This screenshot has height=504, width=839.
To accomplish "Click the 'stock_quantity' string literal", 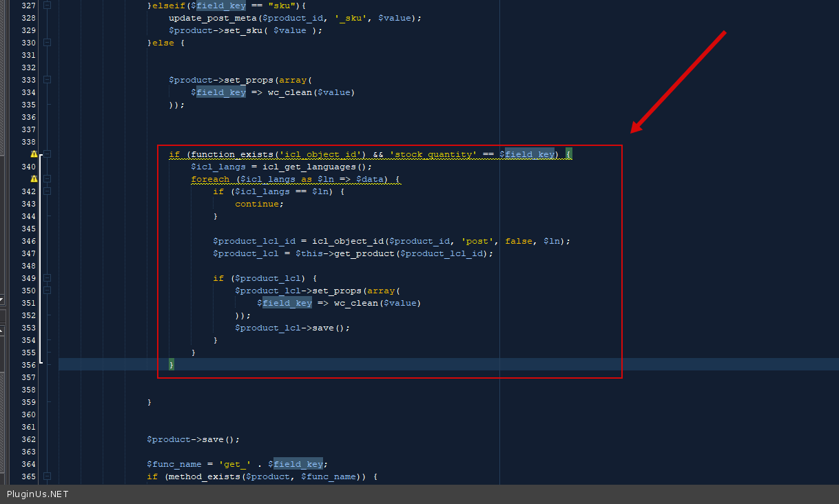I will (433, 154).
